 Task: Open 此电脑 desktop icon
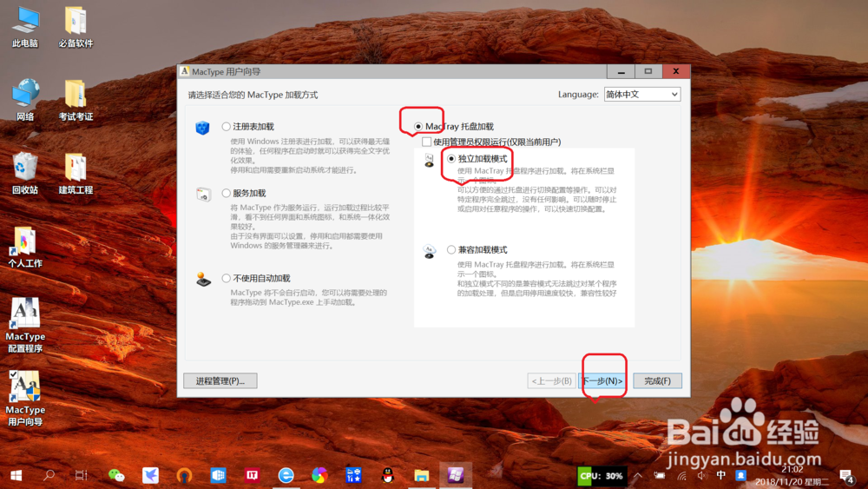point(25,28)
